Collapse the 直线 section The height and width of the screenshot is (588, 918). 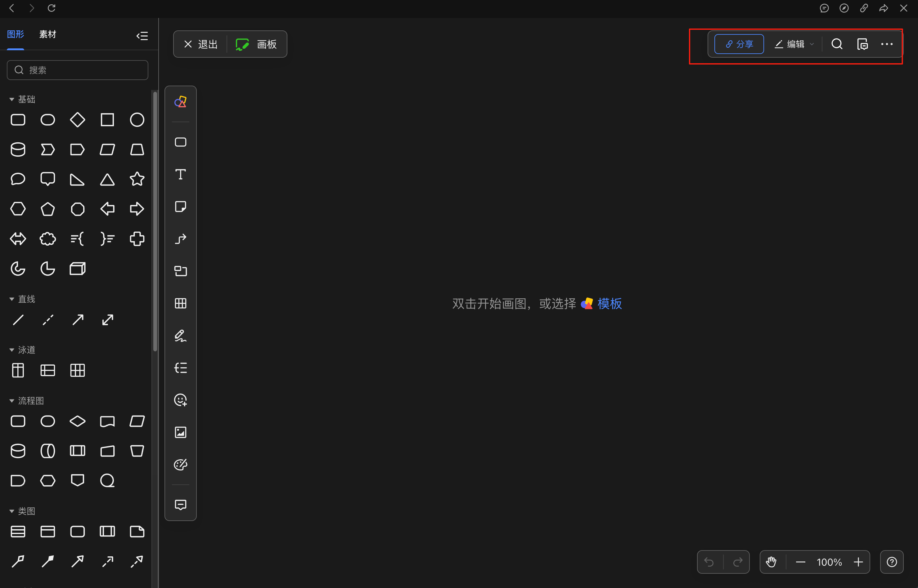[12, 299]
